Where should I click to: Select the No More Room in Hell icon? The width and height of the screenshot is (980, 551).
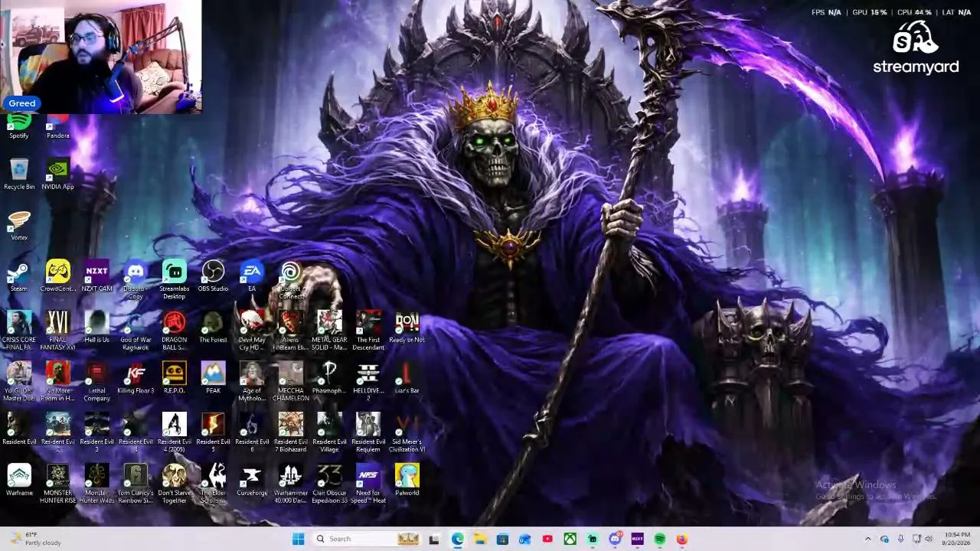[x=58, y=383]
